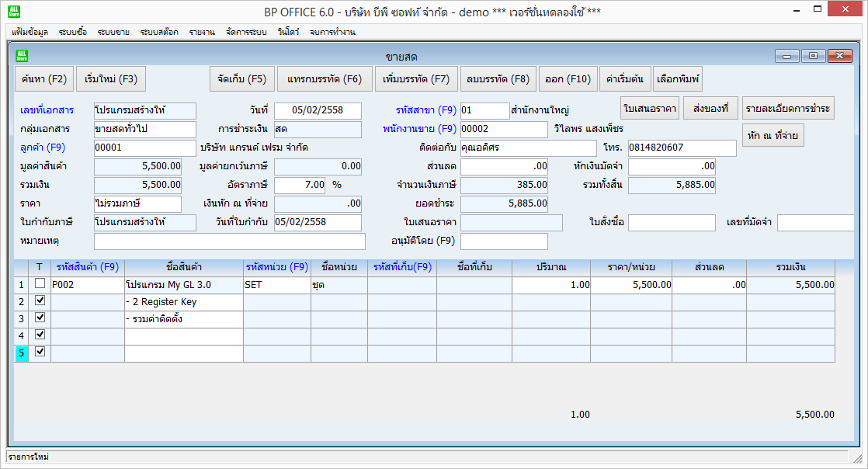
Task: Click the ราคา/หน่วย cell in row 1
Action: 631,285
